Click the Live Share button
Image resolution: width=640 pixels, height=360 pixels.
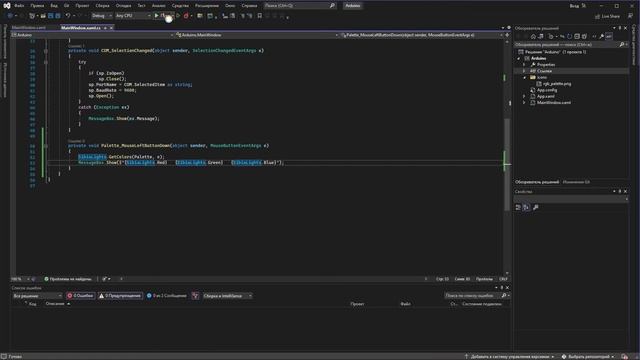click(607, 16)
